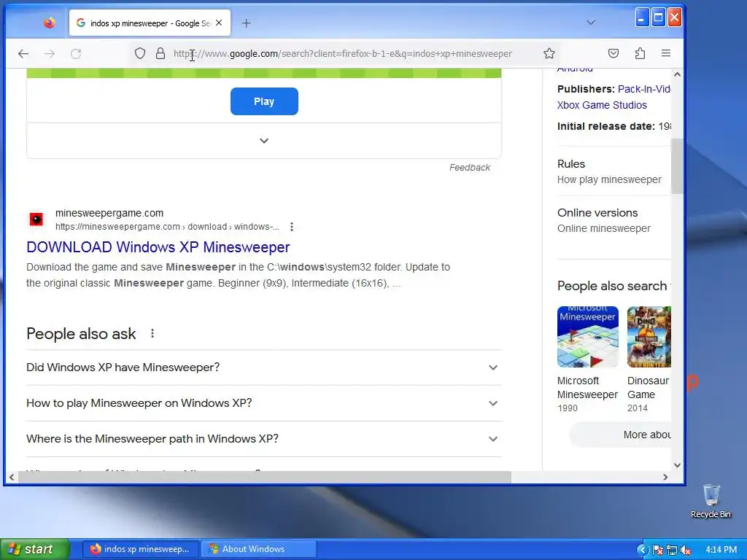
Task: Click the vertical scrollbar up arrow
Action: [x=677, y=74]
